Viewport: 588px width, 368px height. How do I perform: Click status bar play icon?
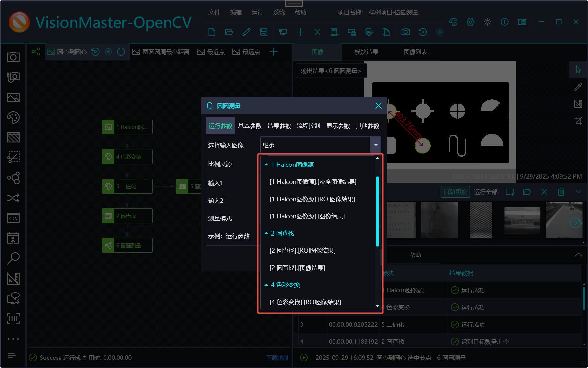point(304,358)
